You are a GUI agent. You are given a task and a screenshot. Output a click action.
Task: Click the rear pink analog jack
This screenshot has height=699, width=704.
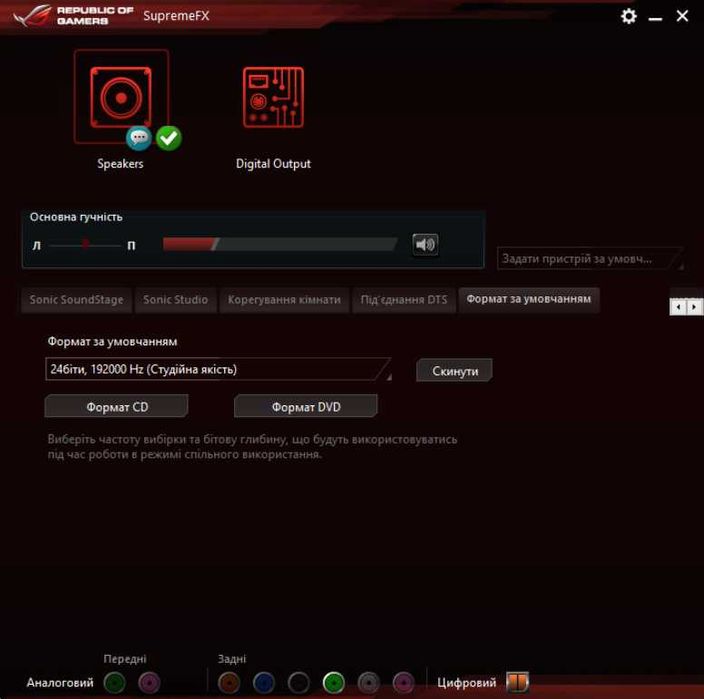tap(403, 683)
